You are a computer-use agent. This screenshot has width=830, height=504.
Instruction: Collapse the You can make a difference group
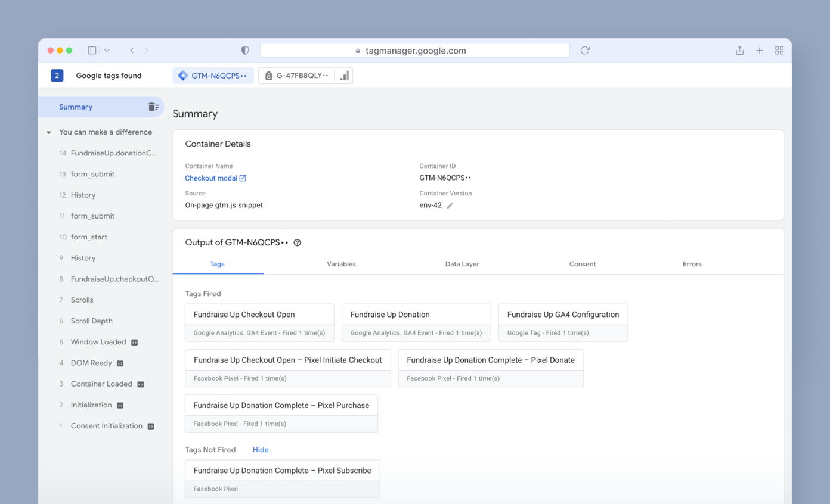point(48,132)
